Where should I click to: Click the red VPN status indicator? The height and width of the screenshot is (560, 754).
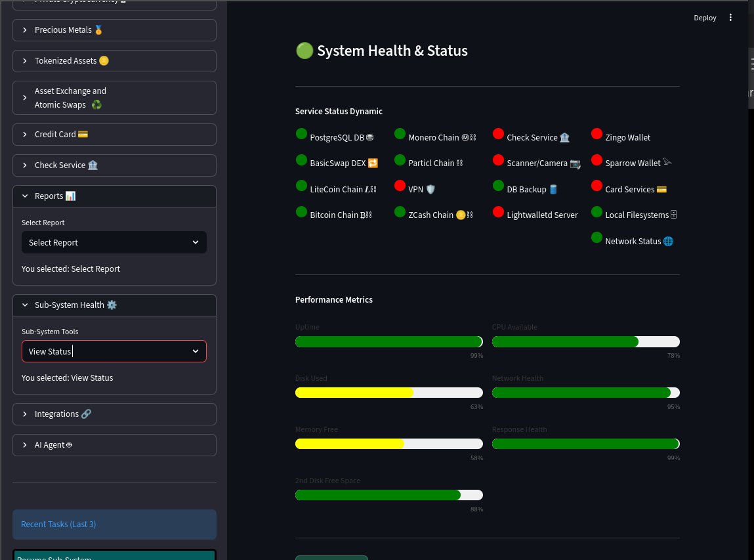coord(400,186)
